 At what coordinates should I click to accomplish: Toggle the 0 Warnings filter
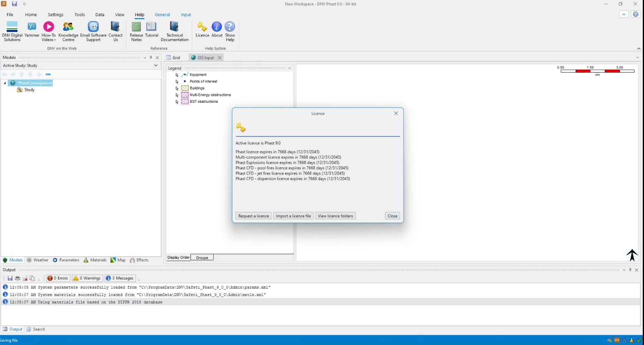pos(87,278)
